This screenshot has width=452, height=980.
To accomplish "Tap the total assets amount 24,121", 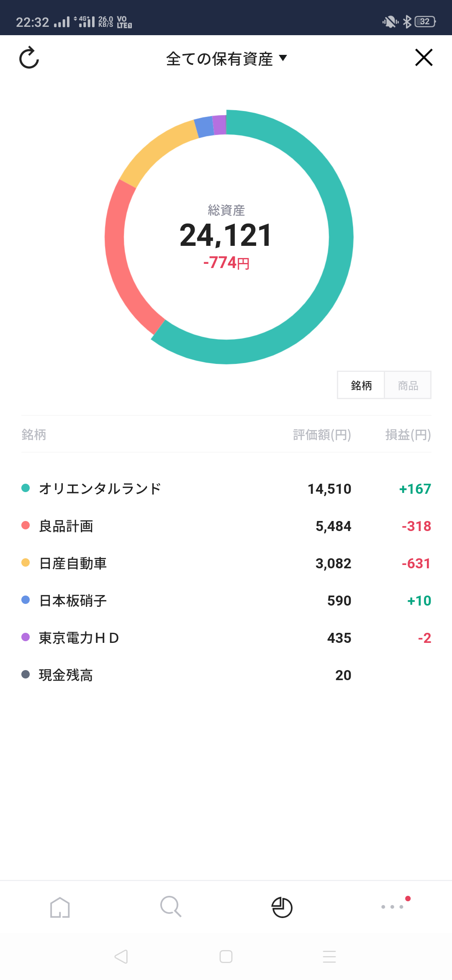I will (226, 235).
